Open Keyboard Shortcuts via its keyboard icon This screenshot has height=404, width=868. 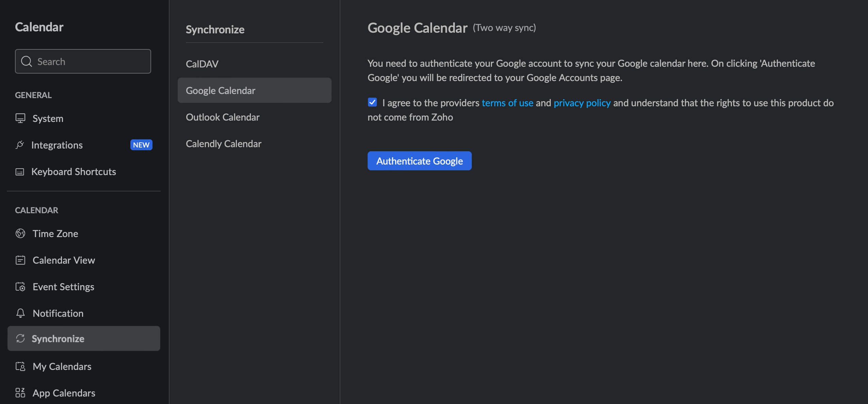point(21,171)
